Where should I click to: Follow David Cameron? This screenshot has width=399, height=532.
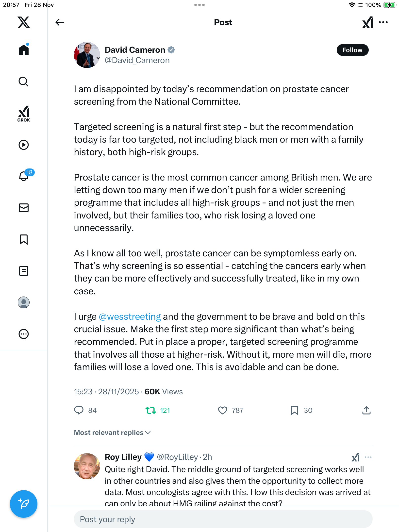(x=352, y=50)
